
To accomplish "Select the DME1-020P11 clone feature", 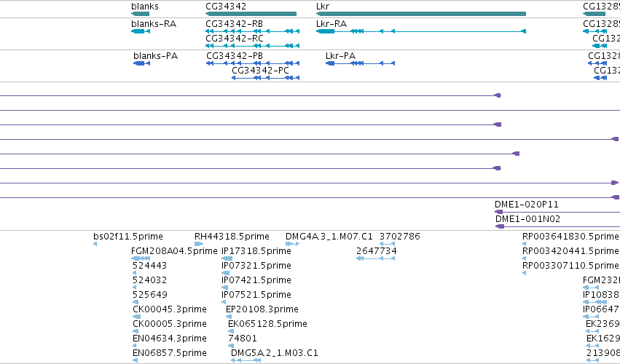I will click(x=557, y=213).
